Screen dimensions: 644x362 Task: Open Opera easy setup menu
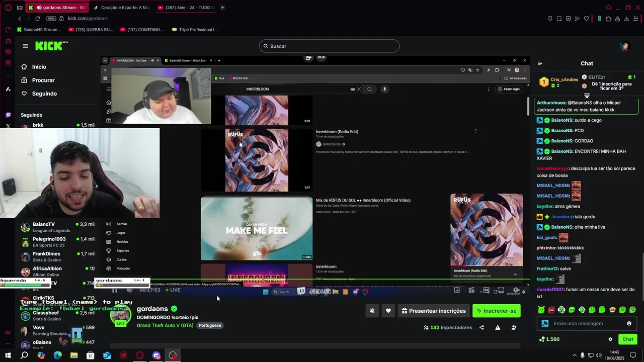coord(635,19)
